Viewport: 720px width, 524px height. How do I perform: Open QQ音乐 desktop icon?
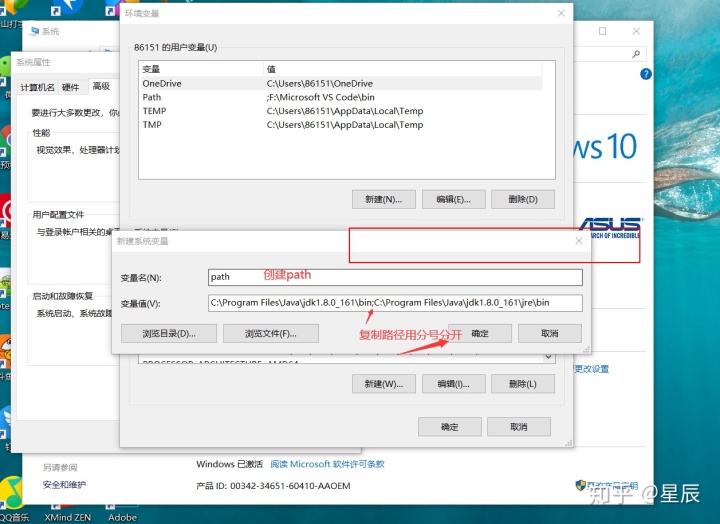pos(14,498)
